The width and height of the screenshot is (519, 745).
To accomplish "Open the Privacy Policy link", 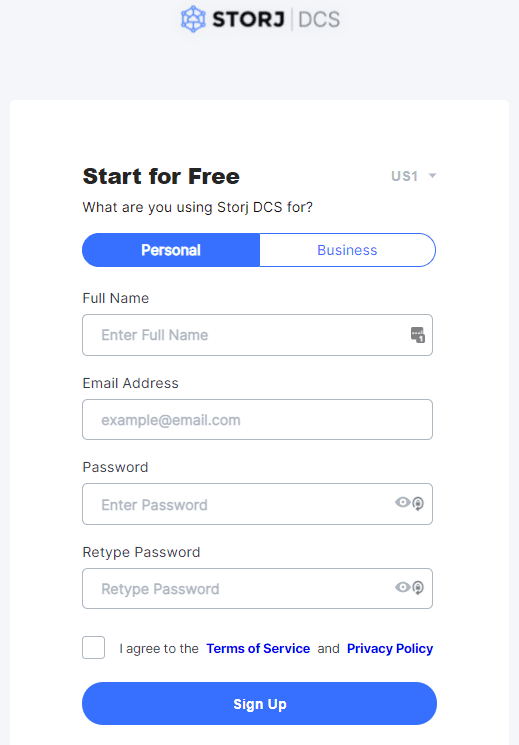I will pyautogui.click(x=390, y=649).
